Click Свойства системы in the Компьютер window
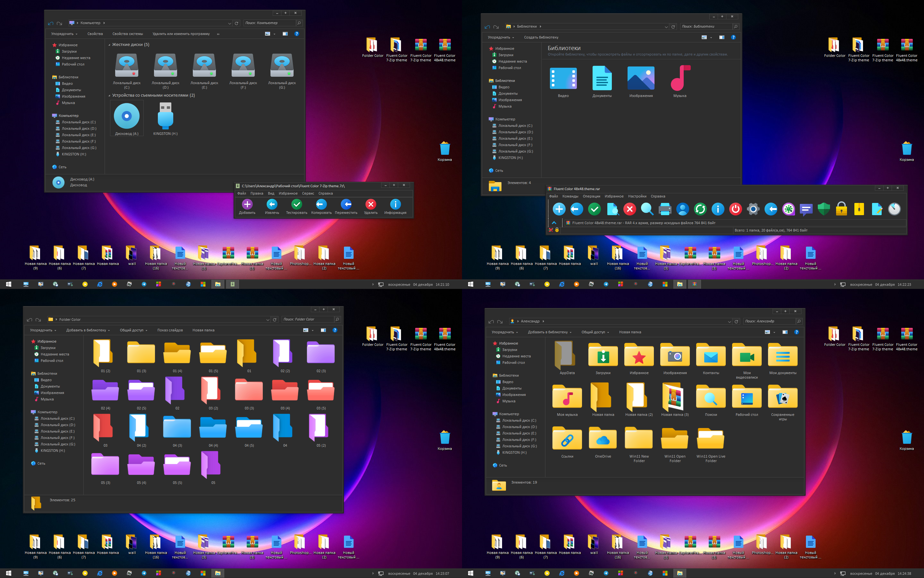This screenshot has width=924, height=578. (x=127, y=34)
